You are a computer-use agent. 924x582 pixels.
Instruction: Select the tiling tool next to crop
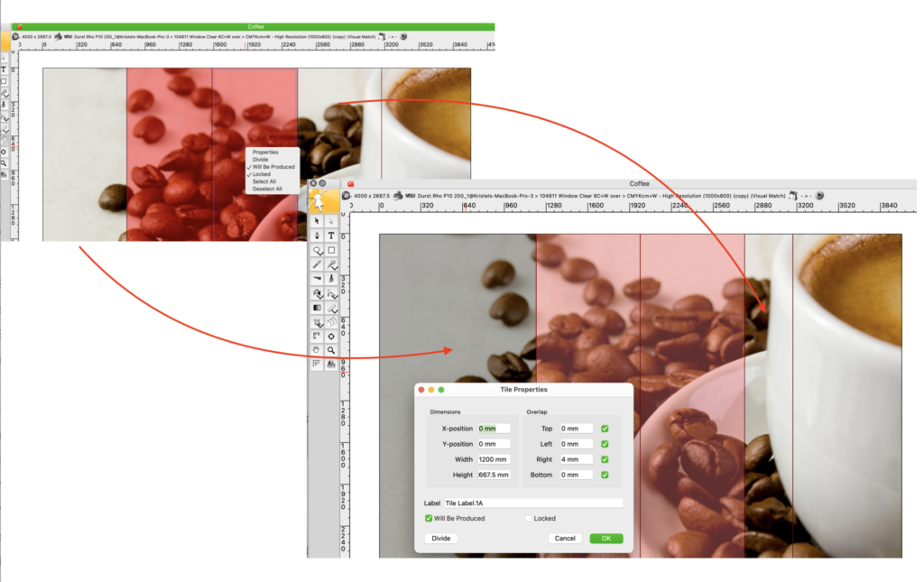click(331, 322)
